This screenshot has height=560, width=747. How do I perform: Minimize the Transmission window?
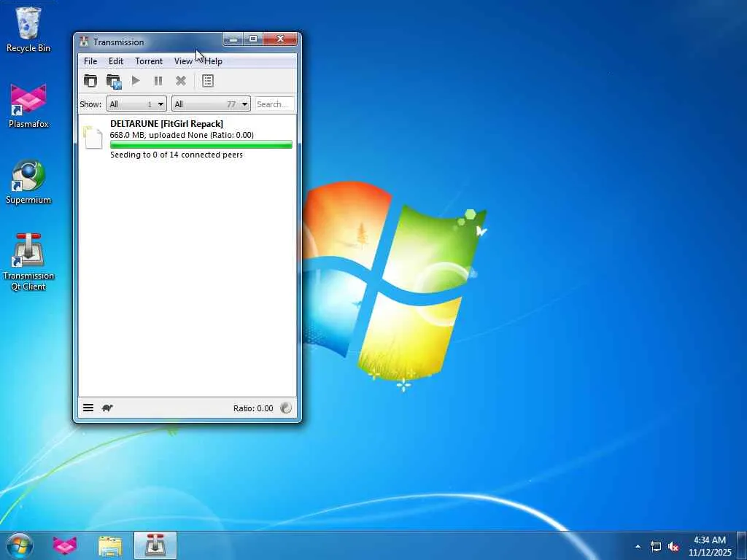[x=233, y=39]
